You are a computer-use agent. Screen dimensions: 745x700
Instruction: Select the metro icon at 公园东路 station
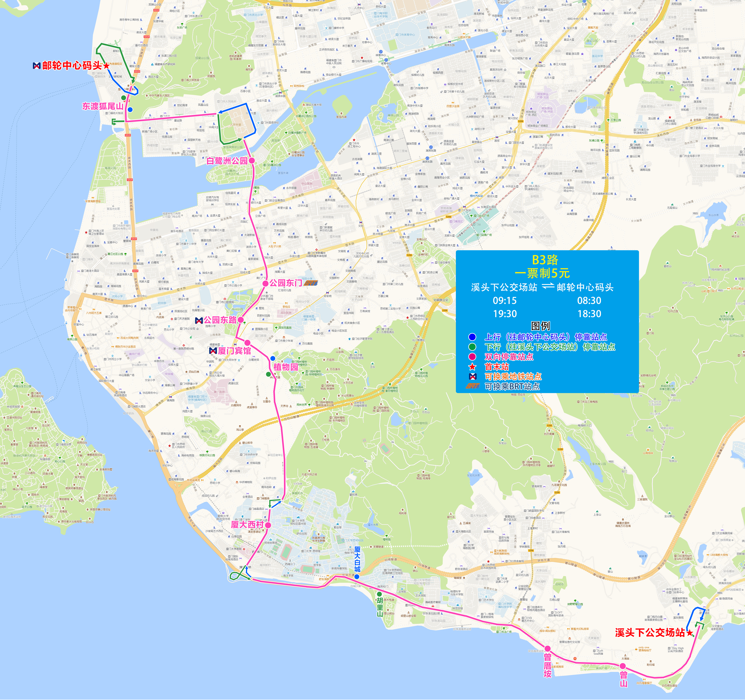(199, 321)
